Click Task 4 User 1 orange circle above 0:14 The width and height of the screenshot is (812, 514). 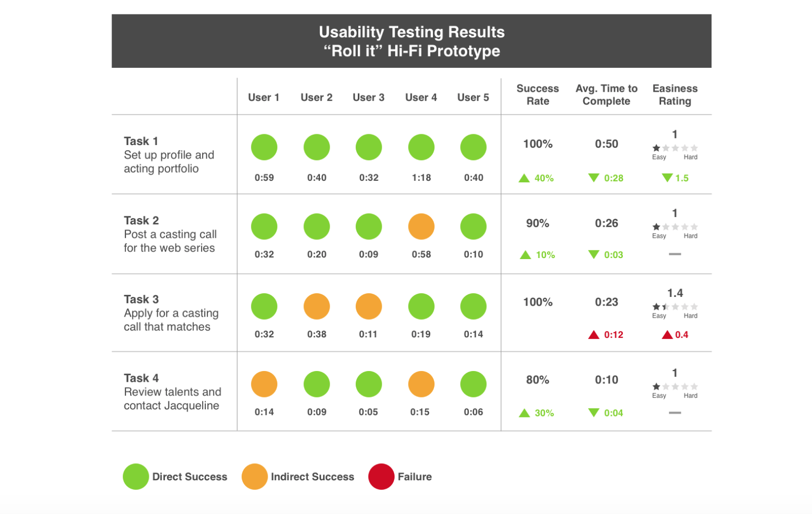pyautogui.click(x=264, y=384)
